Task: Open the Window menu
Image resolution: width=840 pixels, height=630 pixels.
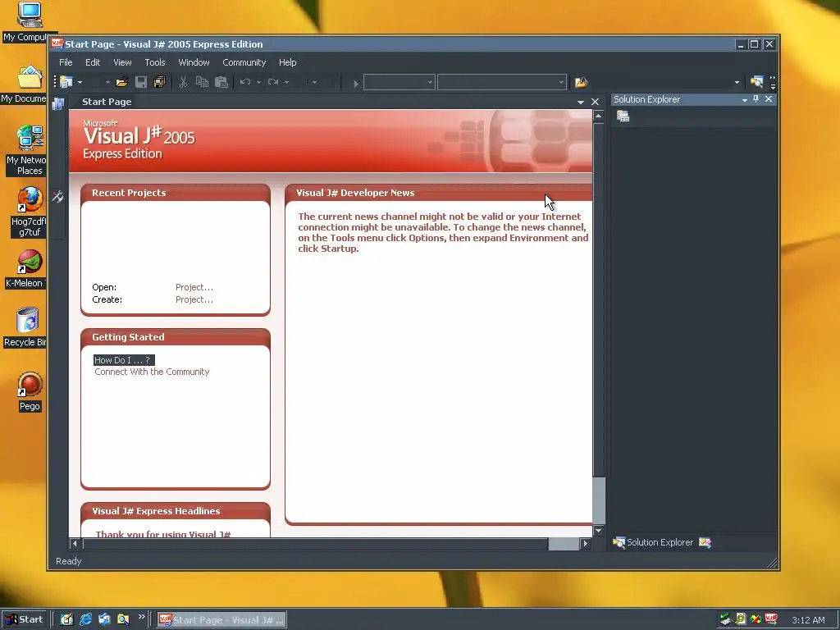Action: (194, 62)
